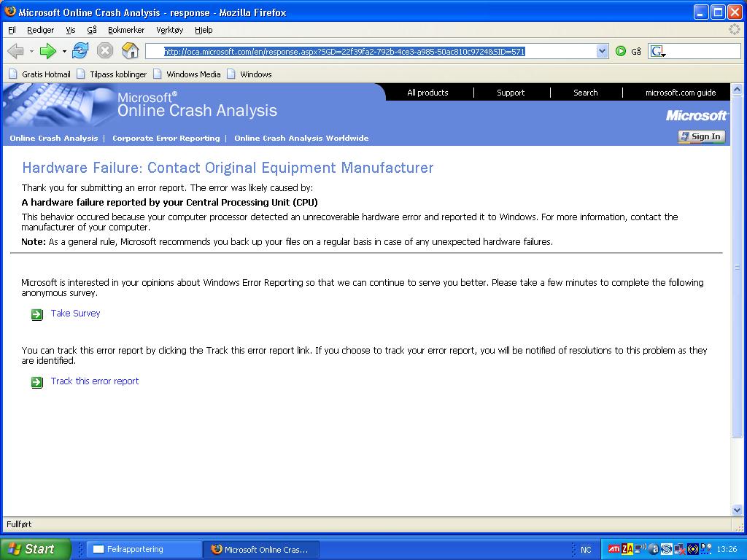Click the NC language bar indicator
The image size is (747, 560).
point(586,550)
